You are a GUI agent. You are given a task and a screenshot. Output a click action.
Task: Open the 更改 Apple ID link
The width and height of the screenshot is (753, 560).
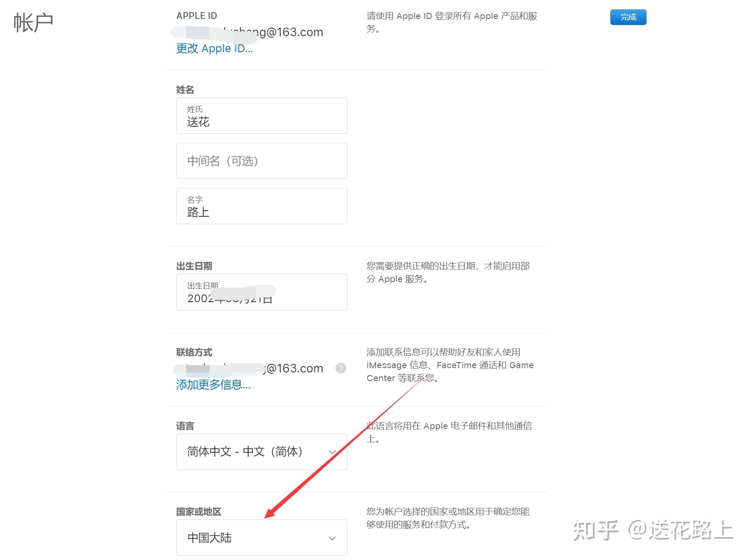pyautogui.click(x=215, y=48)
